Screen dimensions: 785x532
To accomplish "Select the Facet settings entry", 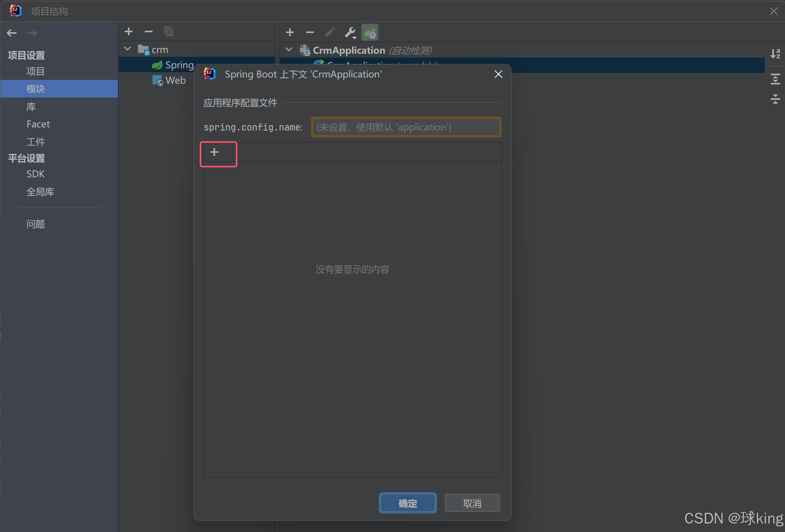I will click(x=38, y=124).
